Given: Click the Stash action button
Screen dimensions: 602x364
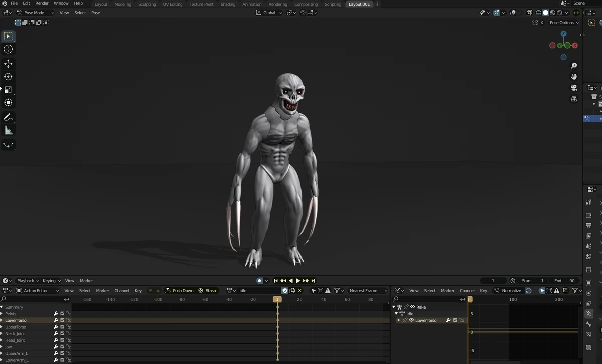Looking at the screenshot, I should click(207, 291).
